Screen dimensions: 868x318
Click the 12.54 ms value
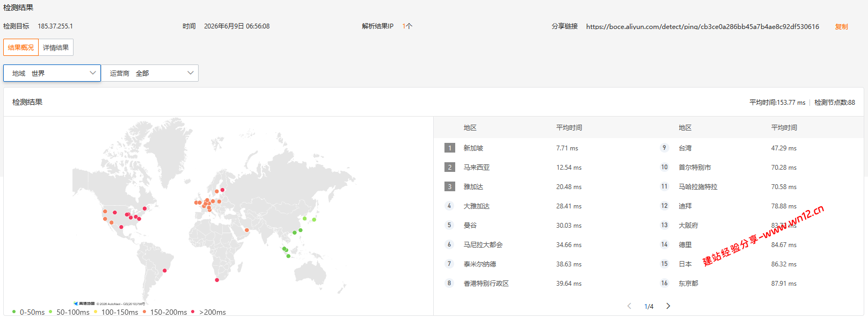click(x=569, y=168)
